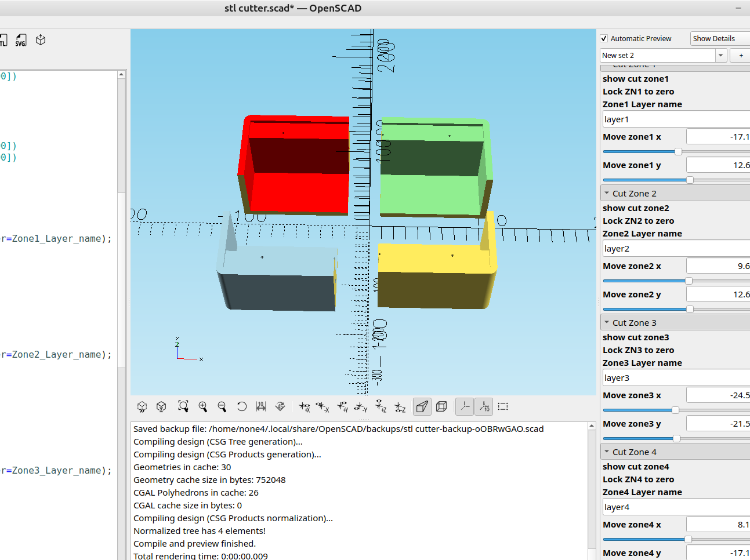Select the -Z axis view icon
Screen dimensions: 750x560
[x=400, y=407]
